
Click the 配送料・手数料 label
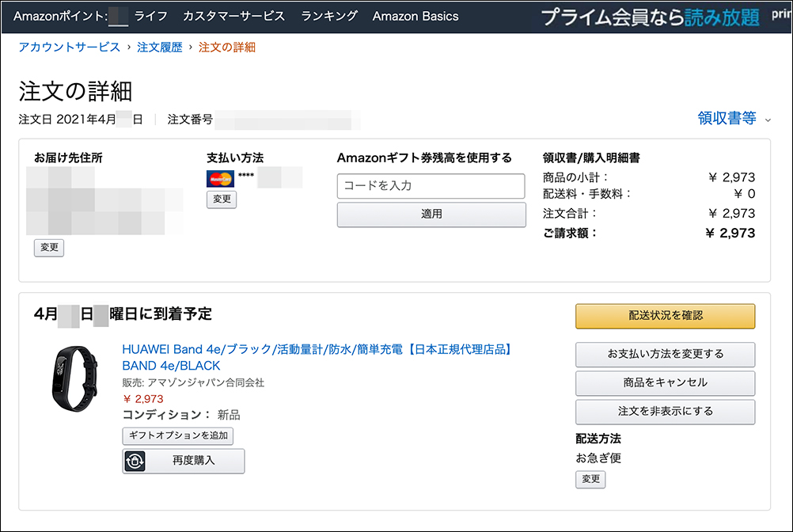(x=587, y=194)
